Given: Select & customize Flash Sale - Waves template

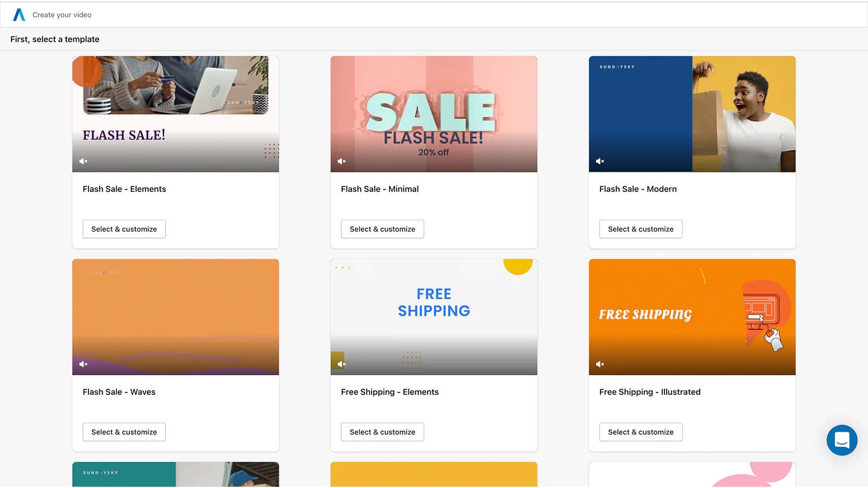Looking at the screenshot, I should click(x=124, y=432).
